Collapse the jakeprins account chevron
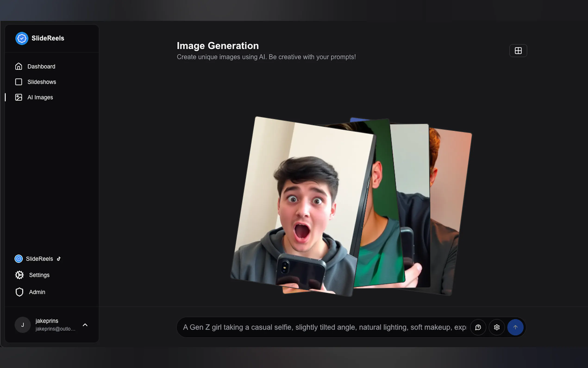This screenshot has width=588, height=368. click(85, 325)
